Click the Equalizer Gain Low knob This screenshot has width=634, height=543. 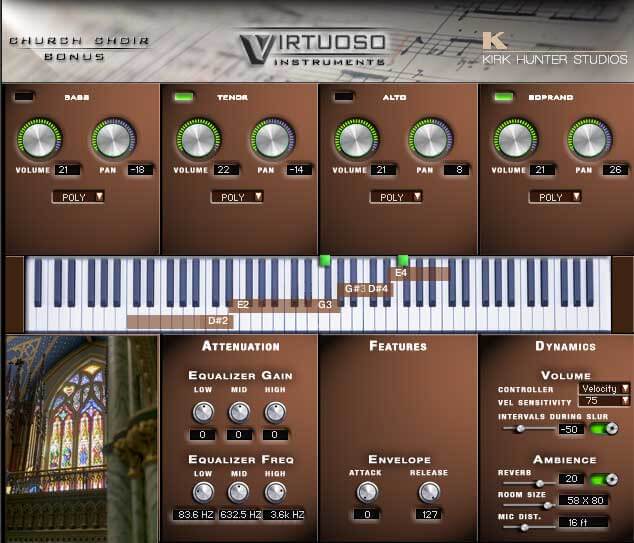click(203, 412)
